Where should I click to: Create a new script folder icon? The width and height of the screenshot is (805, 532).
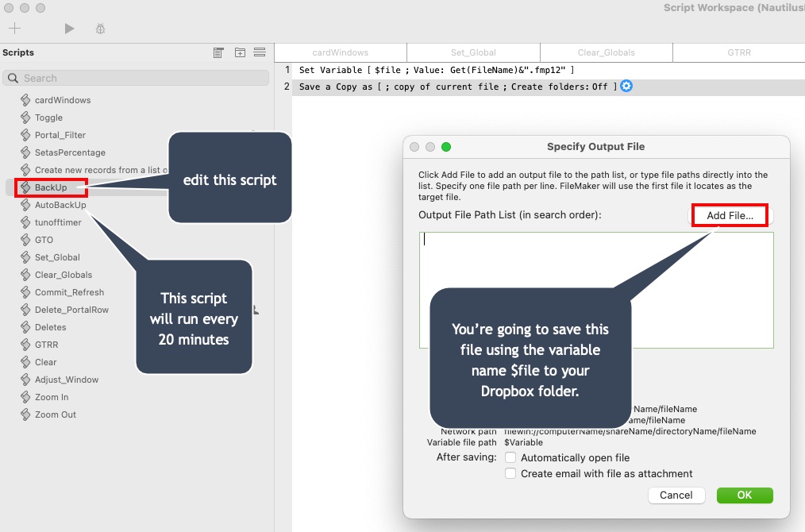[240, 52]
